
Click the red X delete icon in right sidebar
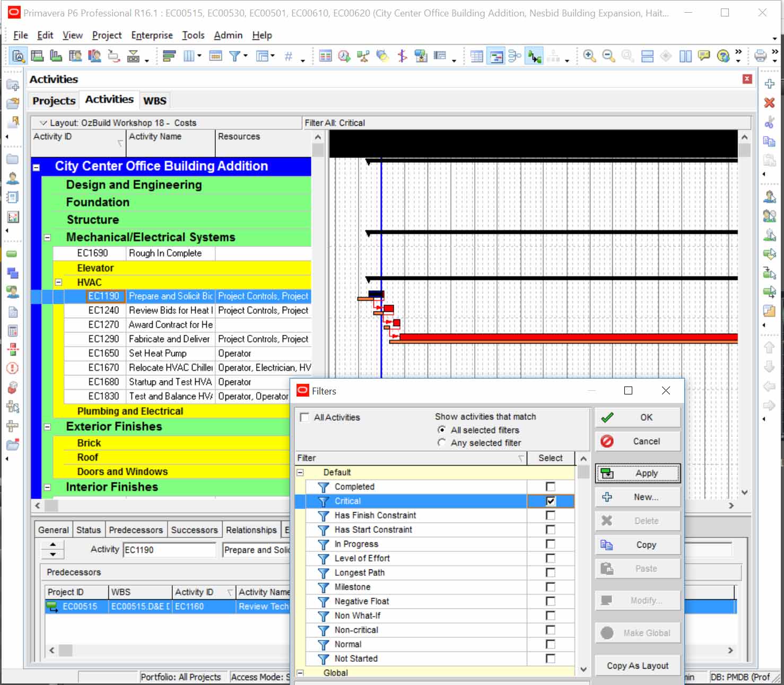point(769,103)
